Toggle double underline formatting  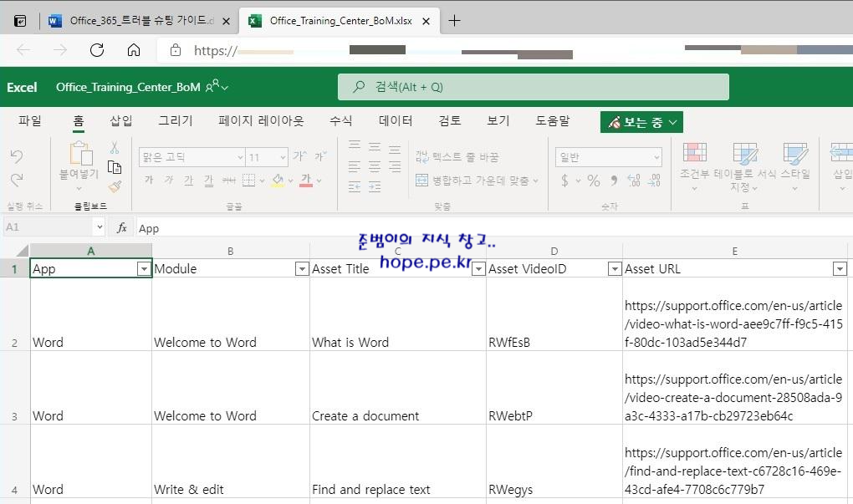(x=208, y=180)
